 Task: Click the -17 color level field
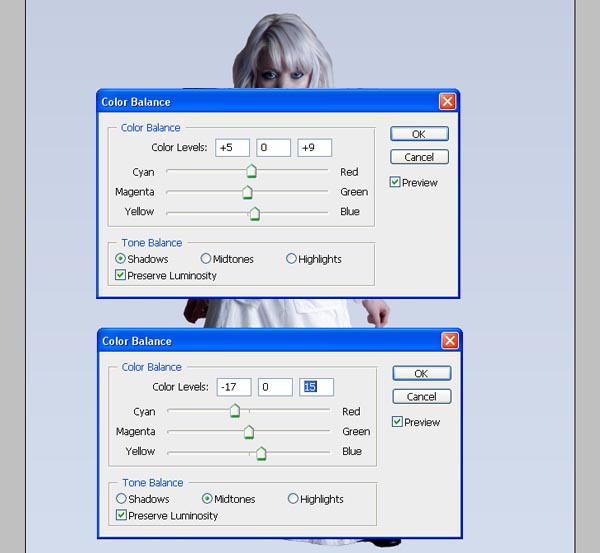pyautogui.click(x=234, y=387)
